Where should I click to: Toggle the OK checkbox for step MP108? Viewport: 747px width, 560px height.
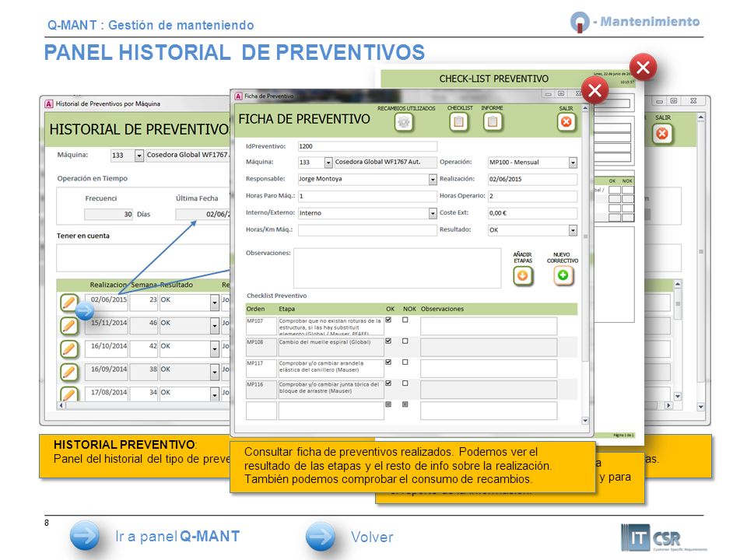pos(388,341)
